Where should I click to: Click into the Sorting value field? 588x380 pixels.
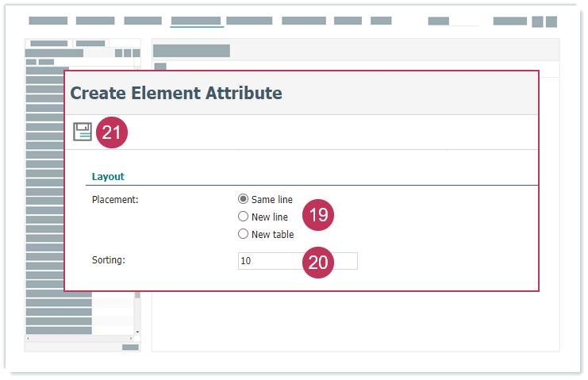point(270,261)
